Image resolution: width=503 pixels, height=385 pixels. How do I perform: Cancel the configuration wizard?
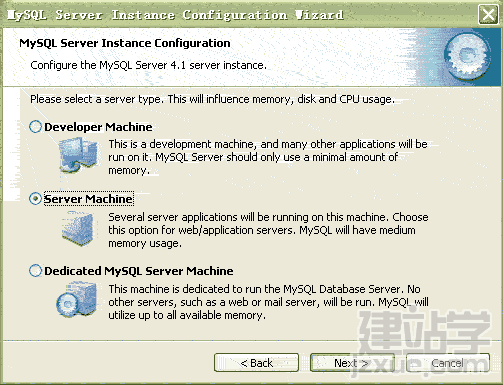click(448, 363)
